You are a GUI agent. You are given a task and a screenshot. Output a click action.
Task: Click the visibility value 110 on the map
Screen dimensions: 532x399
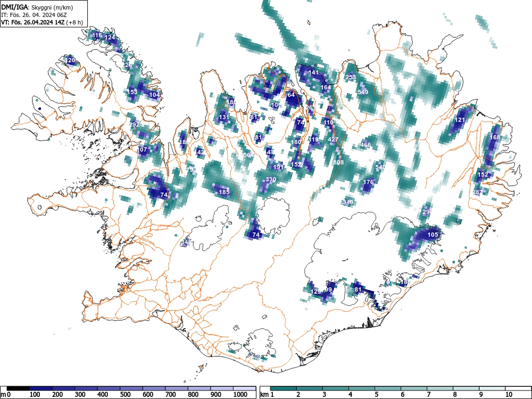coord(328,122)
